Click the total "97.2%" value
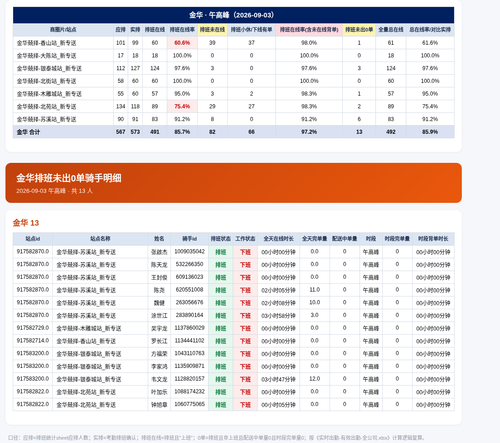Image resolution: width=500 pixels, height=443 pixels. coord(309,132)
